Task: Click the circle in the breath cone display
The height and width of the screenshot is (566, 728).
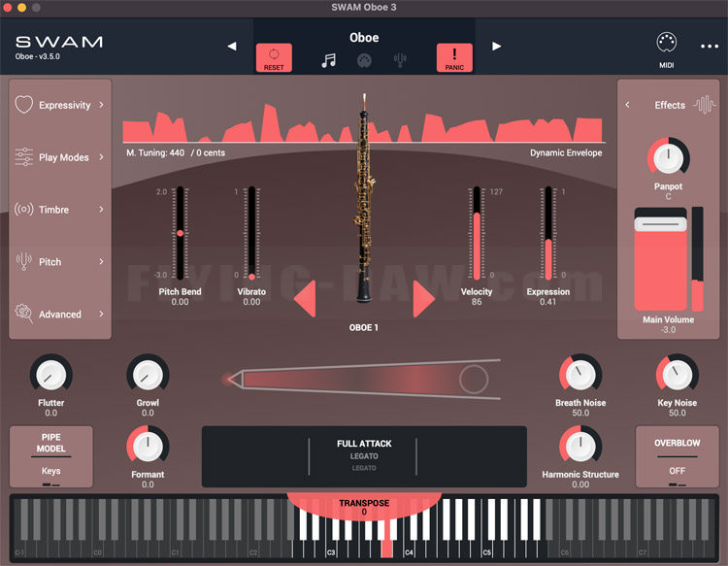Action: tap(474, 379)
